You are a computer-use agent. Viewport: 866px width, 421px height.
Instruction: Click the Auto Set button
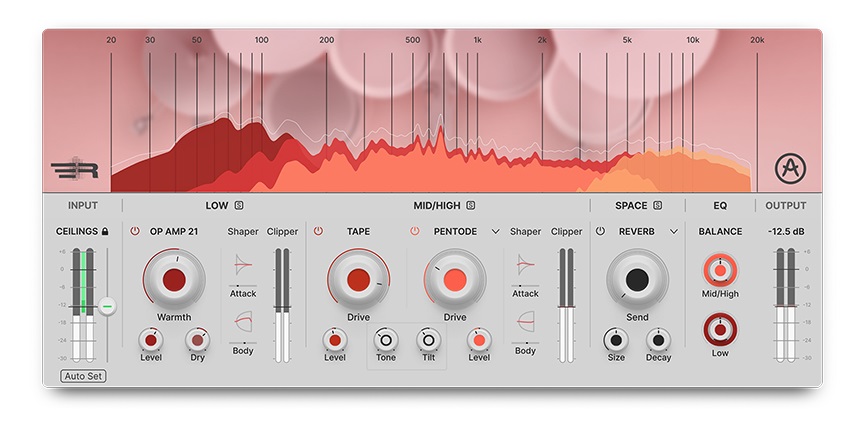point(83,376)
